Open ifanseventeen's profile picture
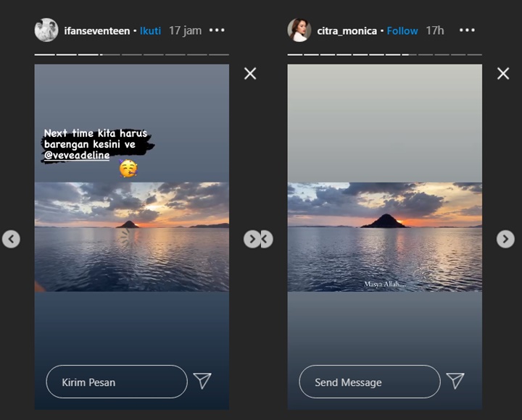Viewport: 522px width, 420px height. 46,30
